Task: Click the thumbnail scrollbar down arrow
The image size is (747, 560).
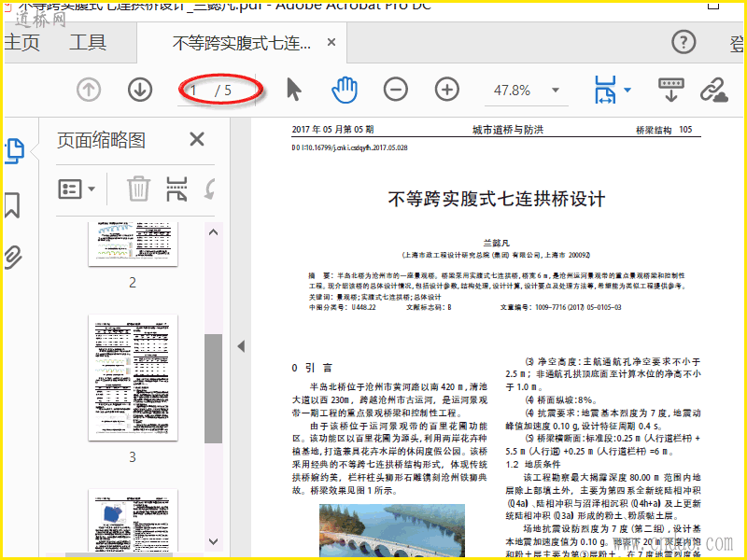Action: pos(214,541)
